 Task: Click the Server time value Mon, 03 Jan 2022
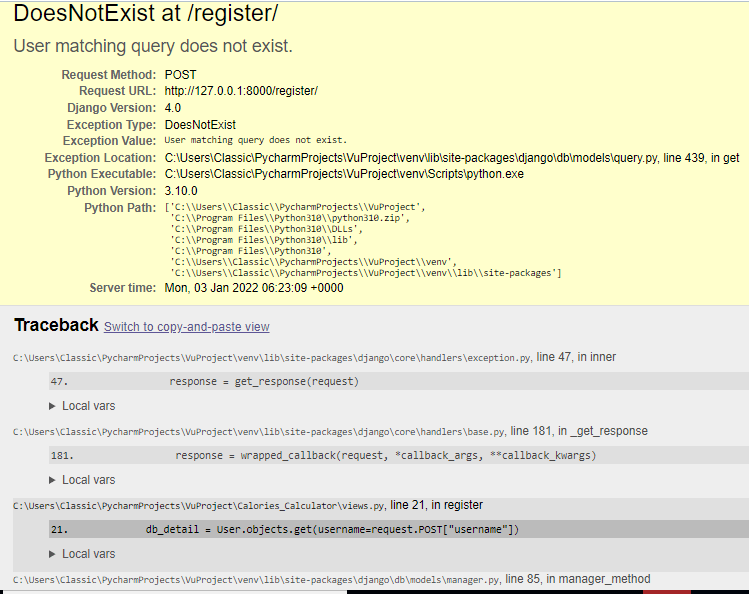tap(254, 288)
